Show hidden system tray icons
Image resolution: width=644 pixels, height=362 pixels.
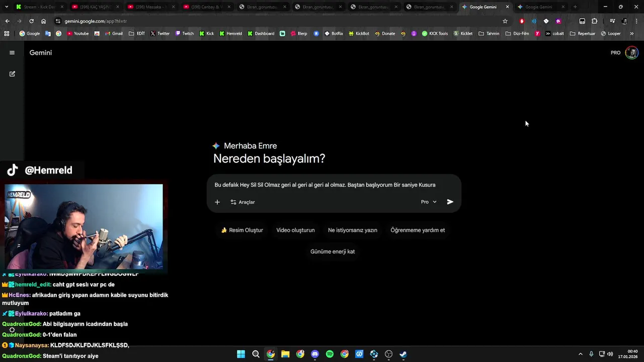pos(580,354)
